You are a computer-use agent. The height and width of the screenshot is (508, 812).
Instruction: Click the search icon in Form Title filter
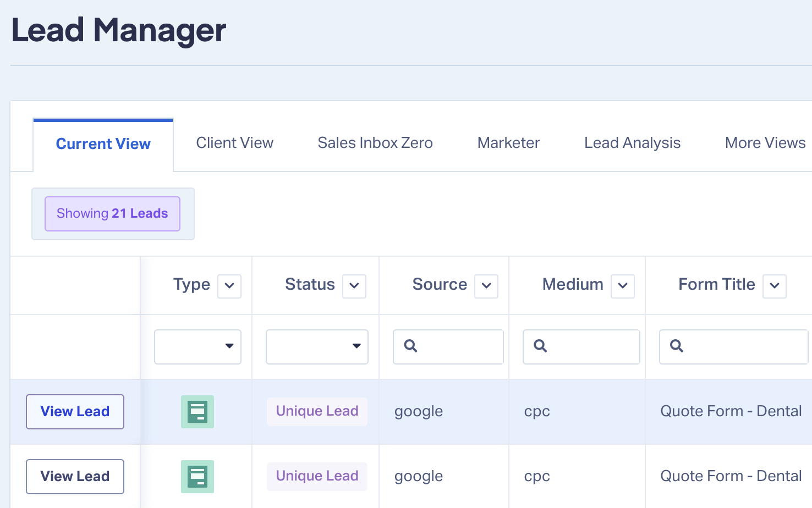tap(677, 346)
